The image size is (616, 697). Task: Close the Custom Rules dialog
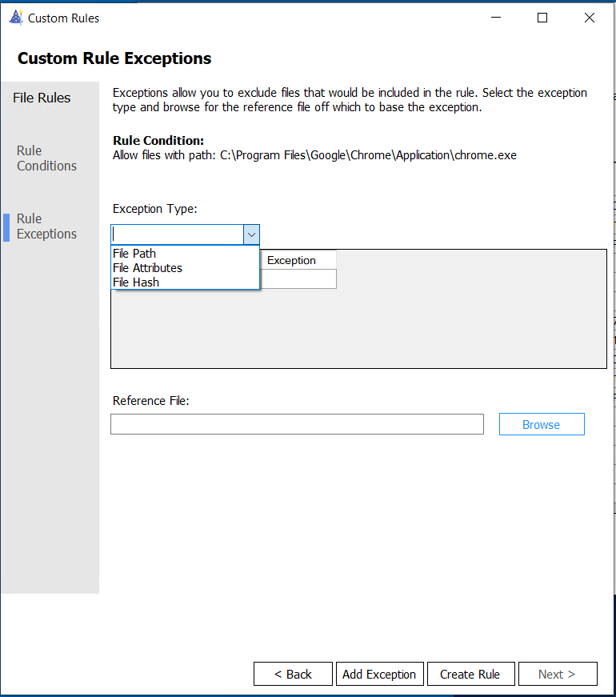click(x=590, y=18)
